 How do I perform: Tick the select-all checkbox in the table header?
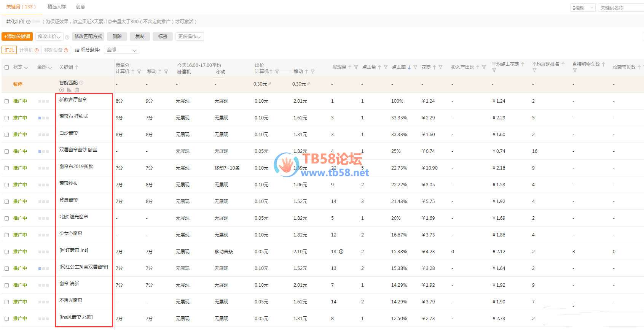(6, 67)
